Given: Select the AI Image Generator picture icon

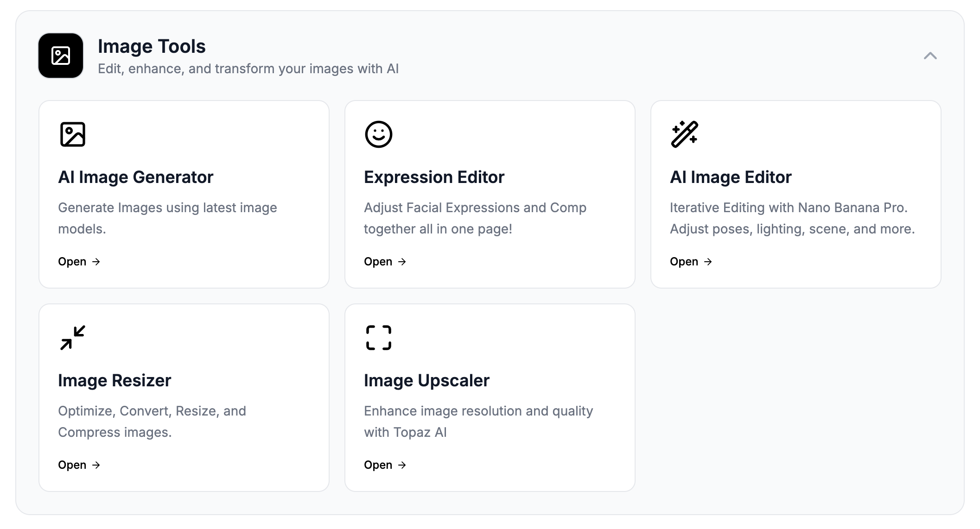Looking at the screenshot, I should pyautogui.click(x=73, y=135).
